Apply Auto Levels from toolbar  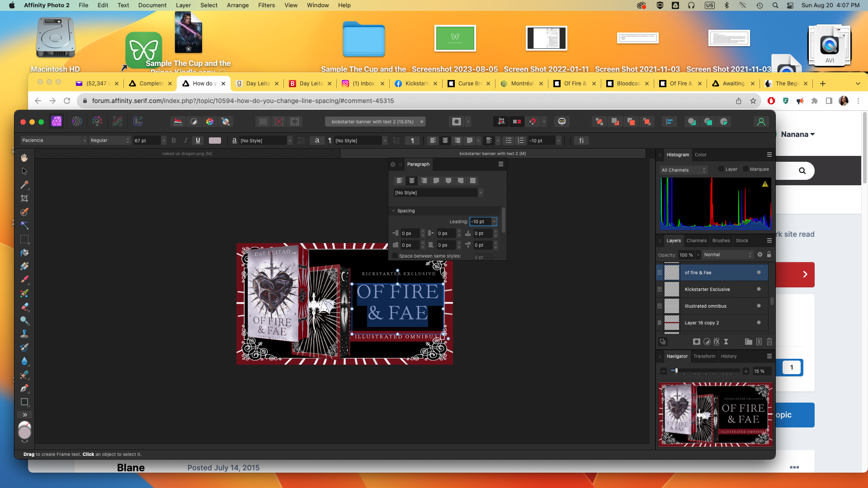coord(178,122)
